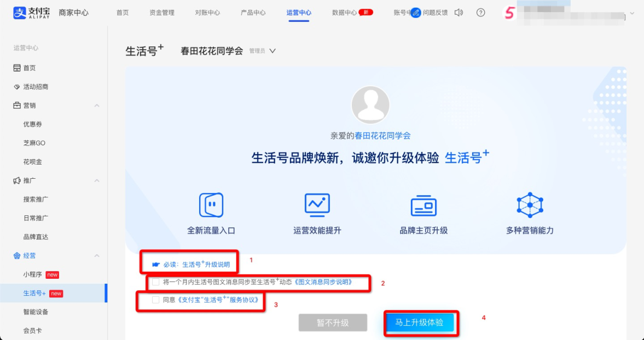This screenshot has width=644, height=340.
Task: Collapse the 营销 sidebar section
Action: (x=97, y=106)
